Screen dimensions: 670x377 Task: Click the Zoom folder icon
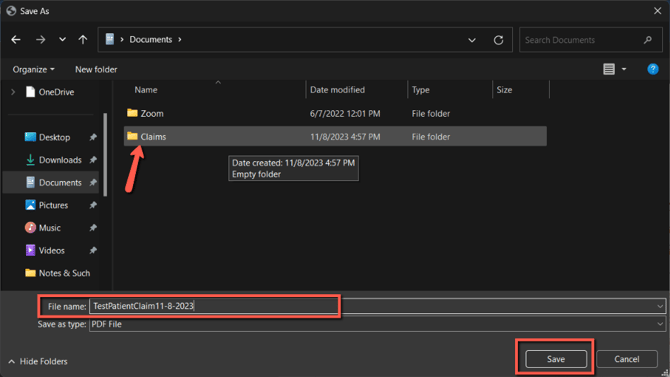(x=132, y=113)
